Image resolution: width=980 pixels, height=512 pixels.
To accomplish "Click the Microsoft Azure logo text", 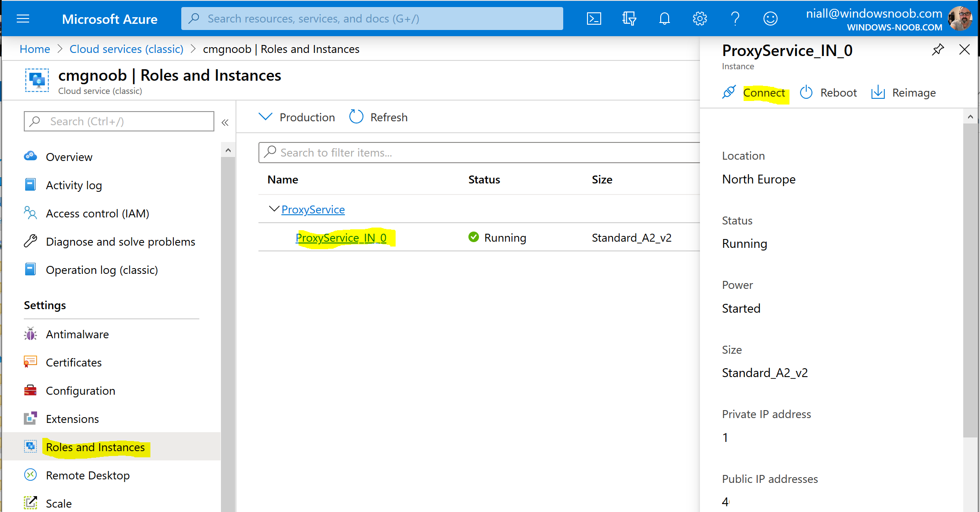I will pos(110,19).
